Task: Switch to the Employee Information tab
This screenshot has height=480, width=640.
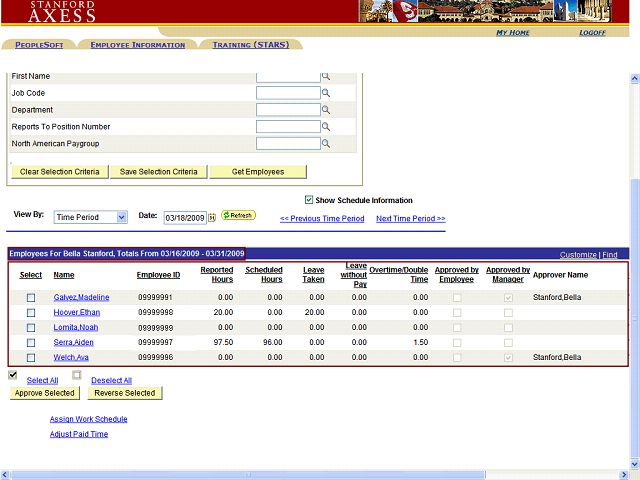Action: pos(137,45)
